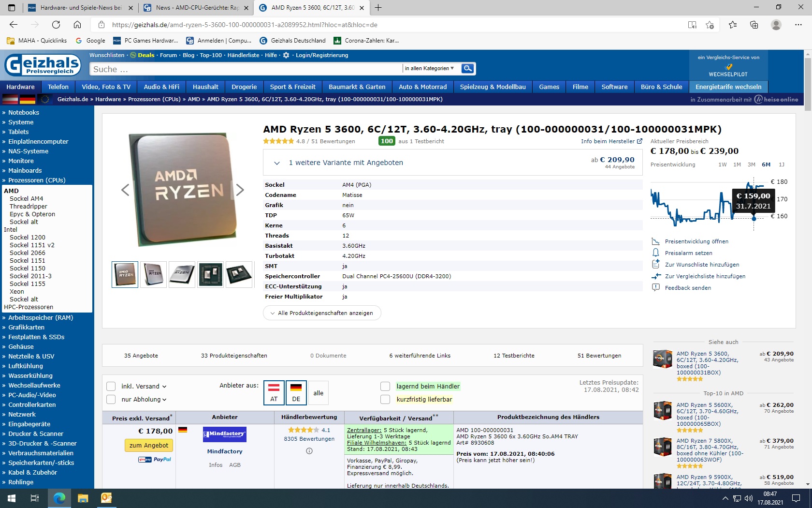Open the AMD Ryzen 7 5800X product thumbnail
Image resolution: width=812 pixels, height=508 pixels.
[663, 447]
